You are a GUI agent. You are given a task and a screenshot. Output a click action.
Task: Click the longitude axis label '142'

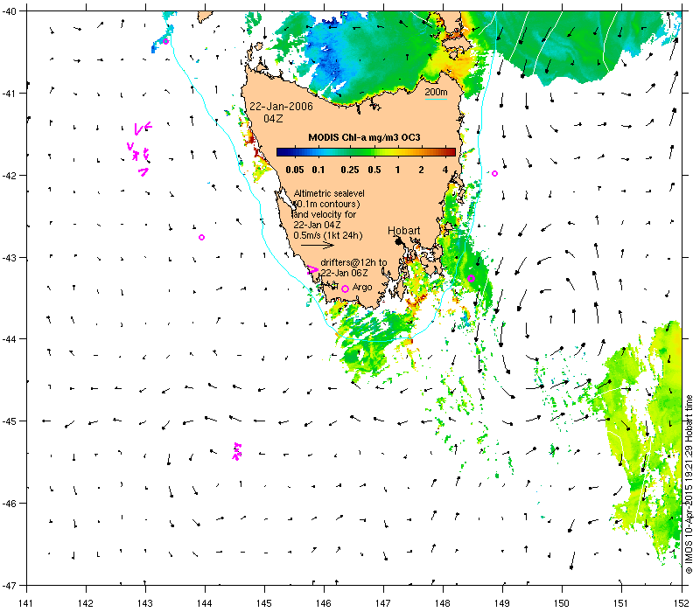tap(86, 603)
